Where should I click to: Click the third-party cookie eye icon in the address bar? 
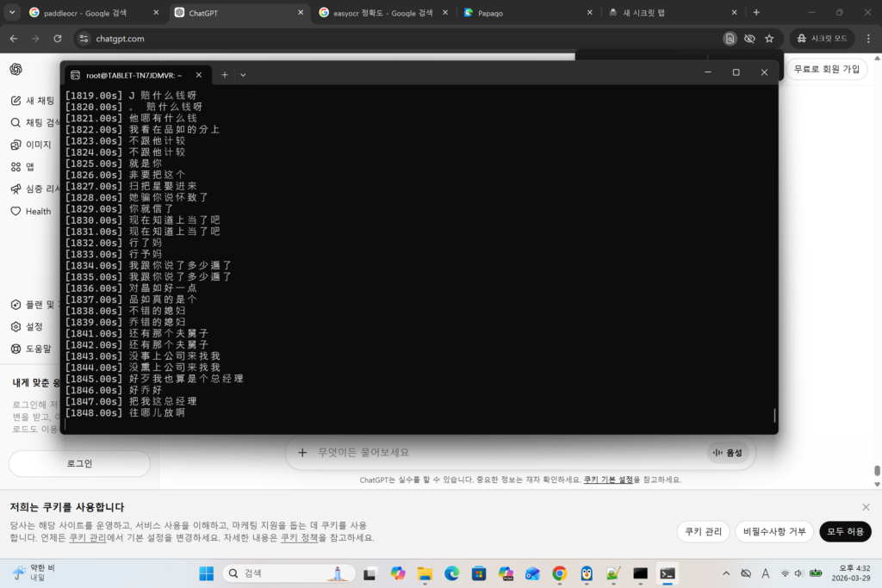pos(749,39)
